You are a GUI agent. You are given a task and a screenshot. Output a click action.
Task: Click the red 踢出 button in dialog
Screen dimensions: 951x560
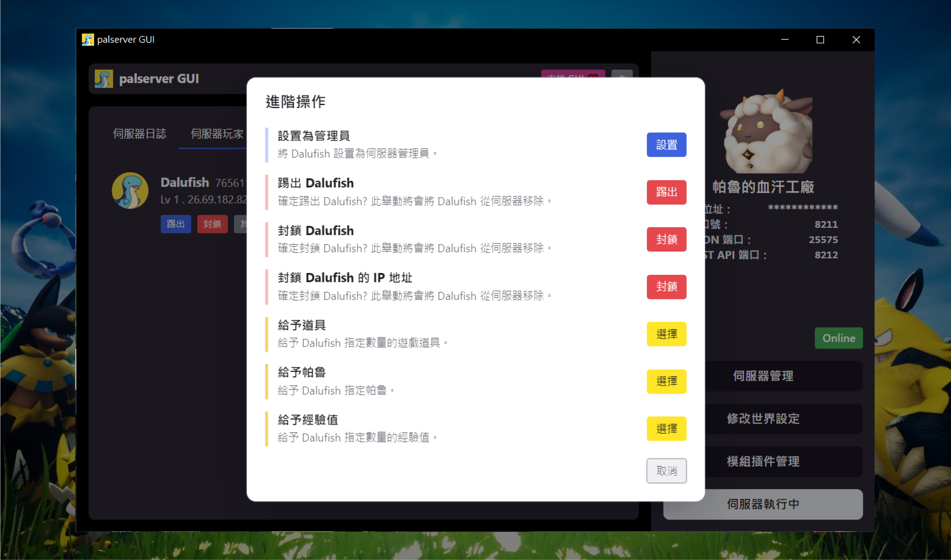666,192
